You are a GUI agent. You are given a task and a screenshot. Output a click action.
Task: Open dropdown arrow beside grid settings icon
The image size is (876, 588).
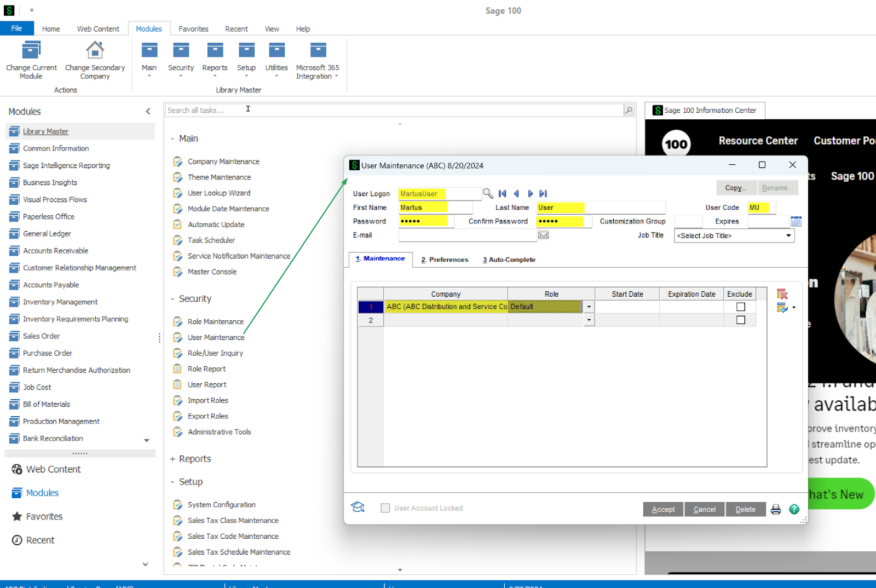794,308
